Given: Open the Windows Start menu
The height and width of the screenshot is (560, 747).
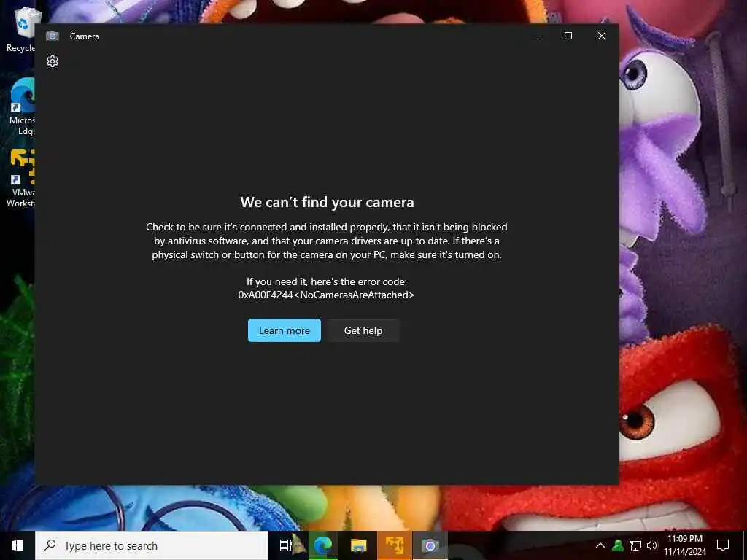Looking at the screenshot, I should [x=18, y=545].
